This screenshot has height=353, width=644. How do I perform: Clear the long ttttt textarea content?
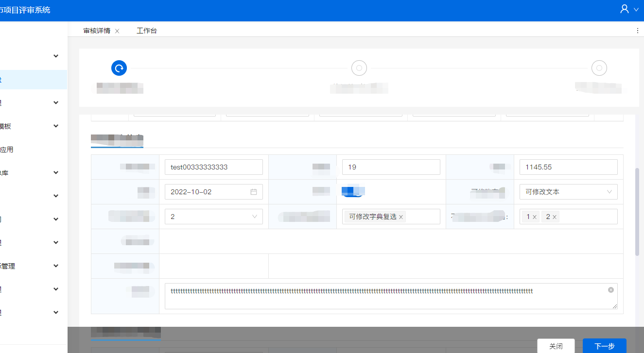(611, 290)
